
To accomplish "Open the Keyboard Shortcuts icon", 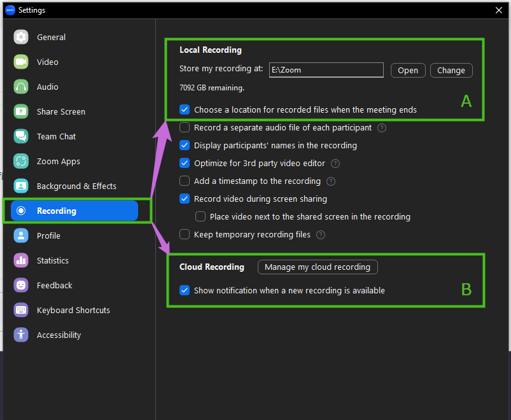I will pyautogui.click(x=21, y=310).
